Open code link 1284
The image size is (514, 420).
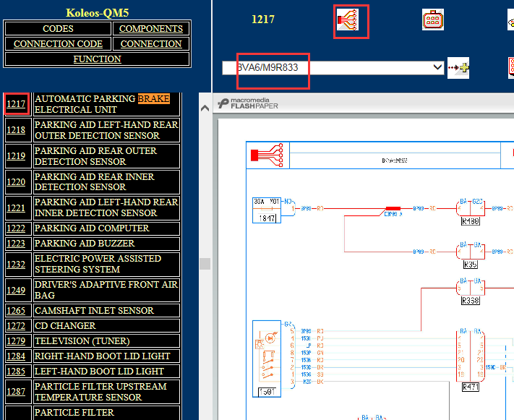16,356
